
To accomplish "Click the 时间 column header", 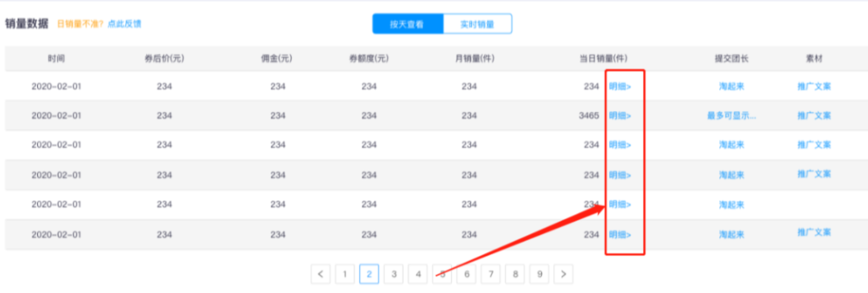I will pyautogui.click(x=56, y=58).
